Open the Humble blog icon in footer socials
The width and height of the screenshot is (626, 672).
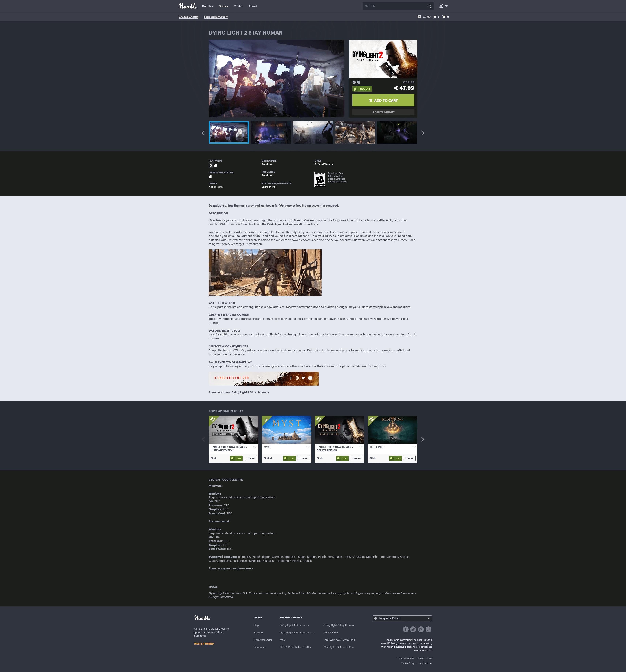428,629
